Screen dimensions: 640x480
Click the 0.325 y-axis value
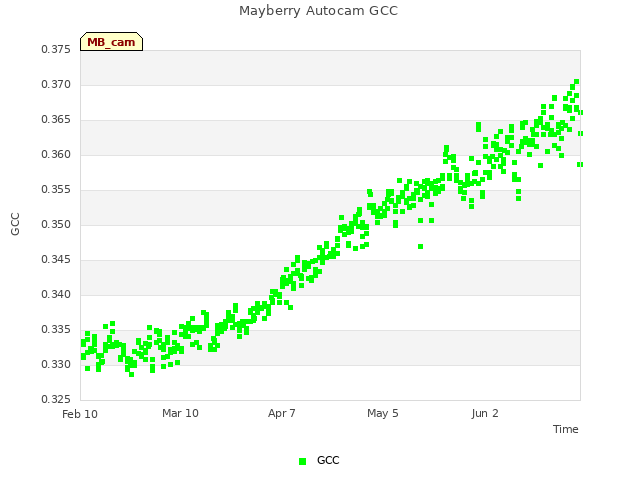click(x=56, y=399)
